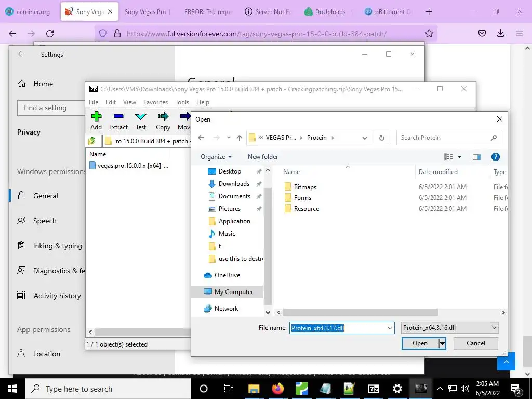This screenshot has height=399, width=532.
Task: Save page to Pocket
Action: [482, 34]
